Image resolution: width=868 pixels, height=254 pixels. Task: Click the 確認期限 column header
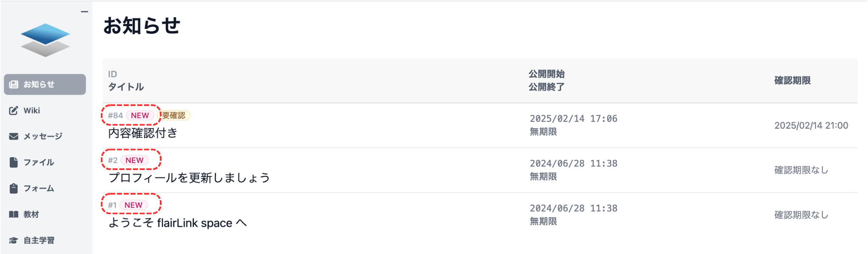(792, 81)
